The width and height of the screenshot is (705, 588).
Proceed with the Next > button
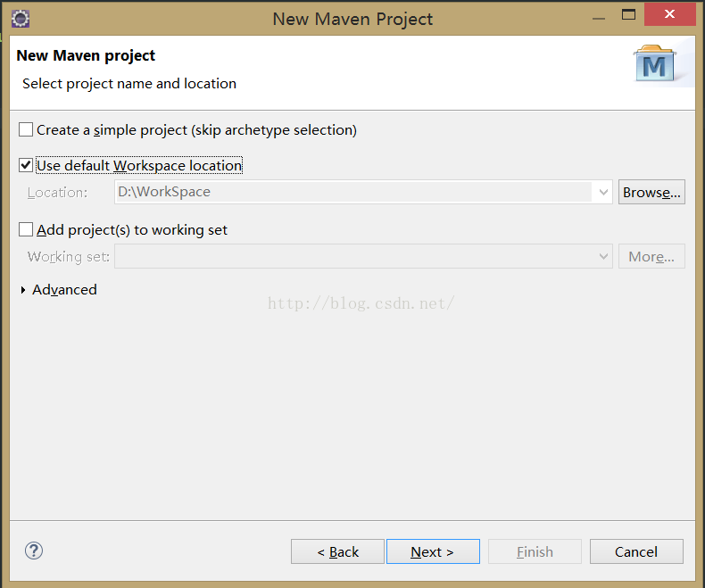point(433,551)
